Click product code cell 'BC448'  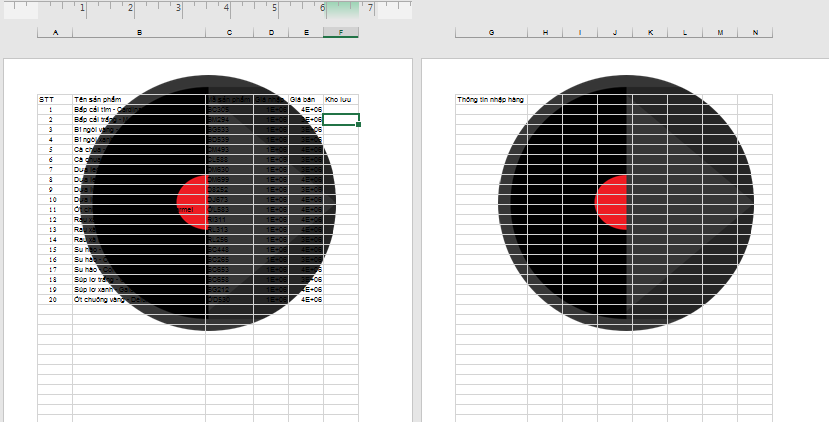point(229,250)
